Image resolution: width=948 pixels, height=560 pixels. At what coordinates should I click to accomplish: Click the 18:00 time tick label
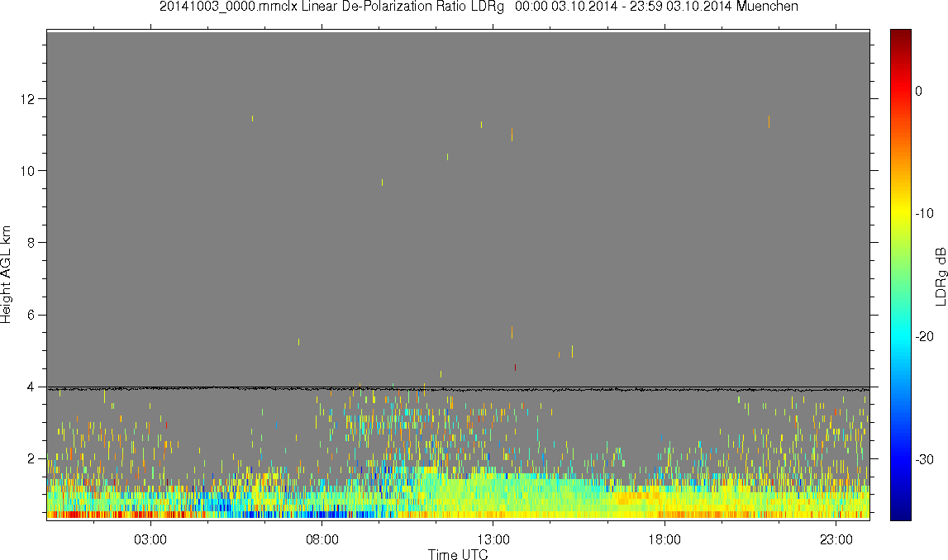point(665,539)
